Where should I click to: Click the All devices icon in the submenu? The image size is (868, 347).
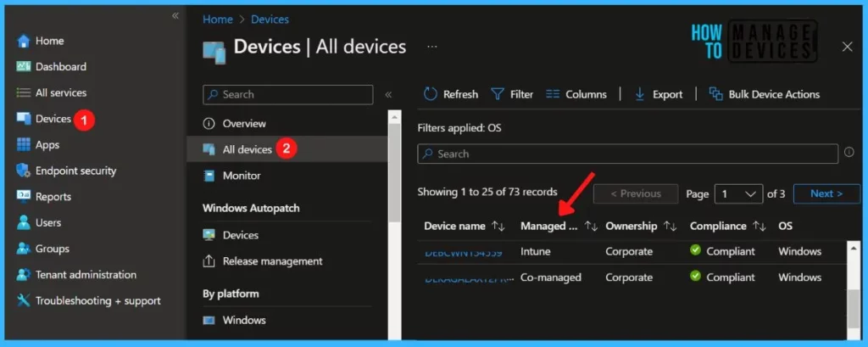[209, 149]
